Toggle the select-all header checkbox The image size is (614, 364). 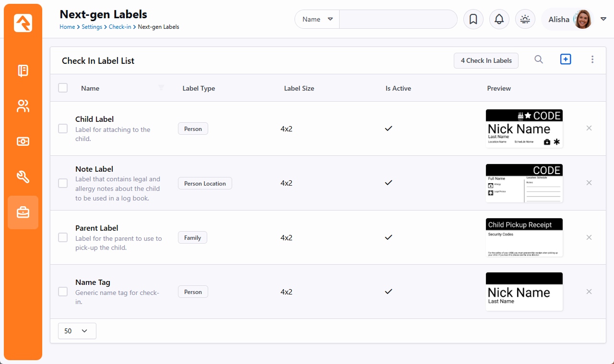pos(63,88)
